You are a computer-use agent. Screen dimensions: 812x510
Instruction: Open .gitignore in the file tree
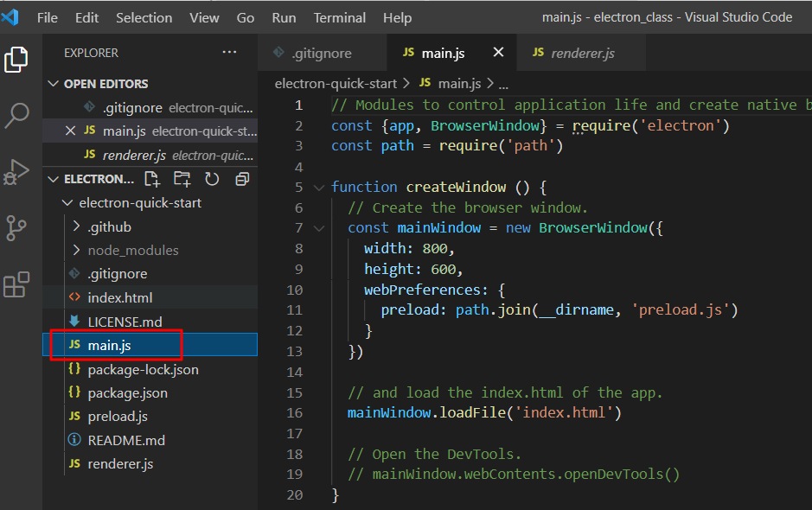[150, 274]
